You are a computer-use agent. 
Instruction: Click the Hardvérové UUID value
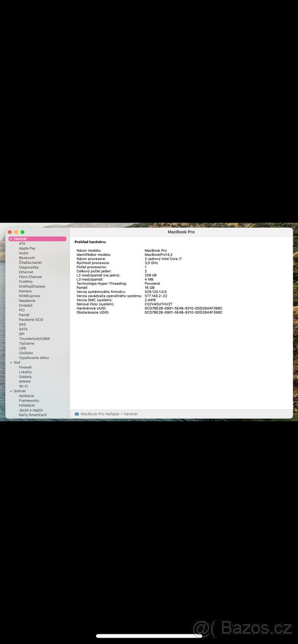(x=184, y=309)
